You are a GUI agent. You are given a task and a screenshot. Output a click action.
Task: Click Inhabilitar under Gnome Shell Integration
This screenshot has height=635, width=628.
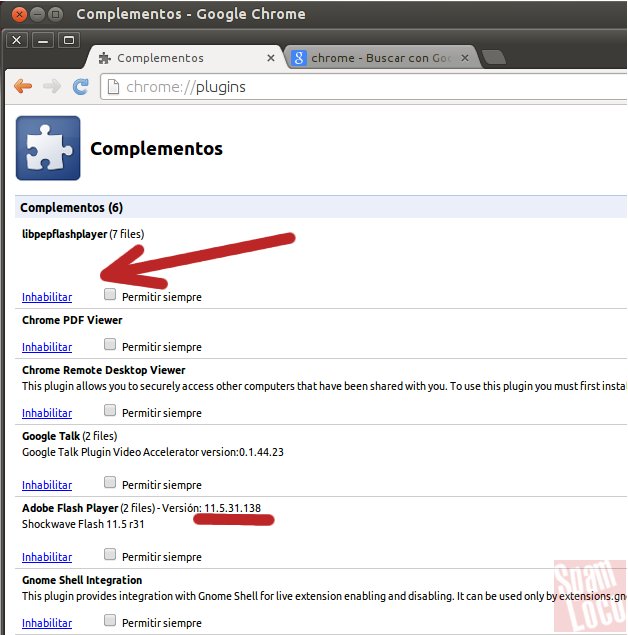click(x=47, y=623)
